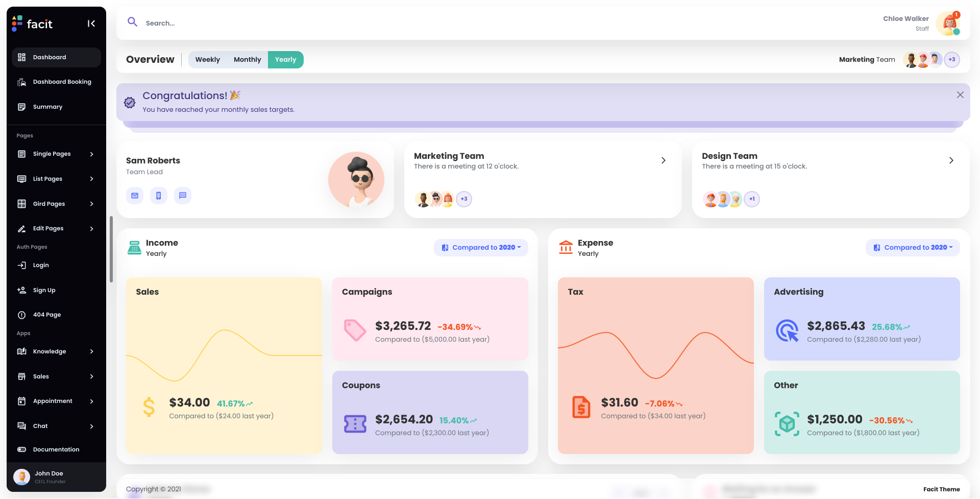
Task: Click the Summary sidebar icon
Action: pos(21,107)
